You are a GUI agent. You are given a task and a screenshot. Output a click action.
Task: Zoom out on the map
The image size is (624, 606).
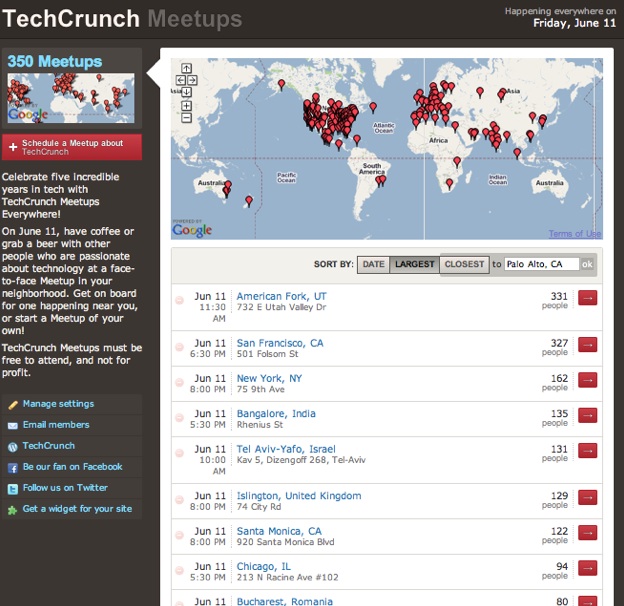click(x=186, y=118)
